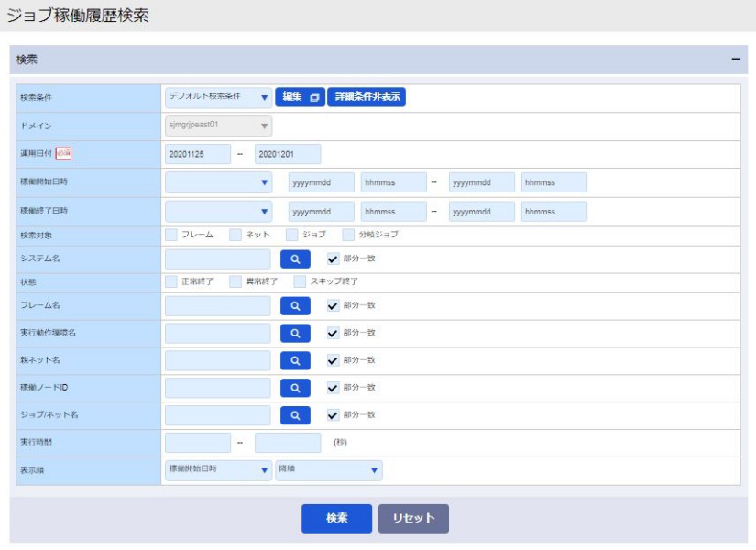
Task: Check the フレーム search target checkbox
Action: point(171,235)
